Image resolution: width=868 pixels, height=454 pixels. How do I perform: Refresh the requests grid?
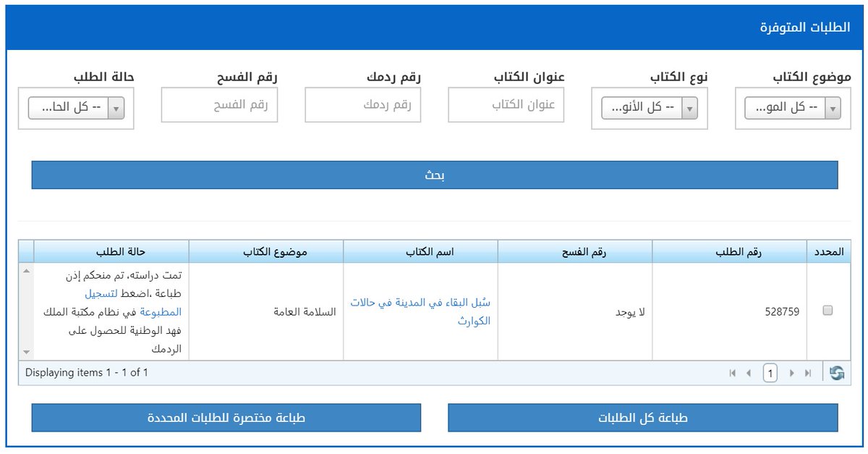coord(837,373)
